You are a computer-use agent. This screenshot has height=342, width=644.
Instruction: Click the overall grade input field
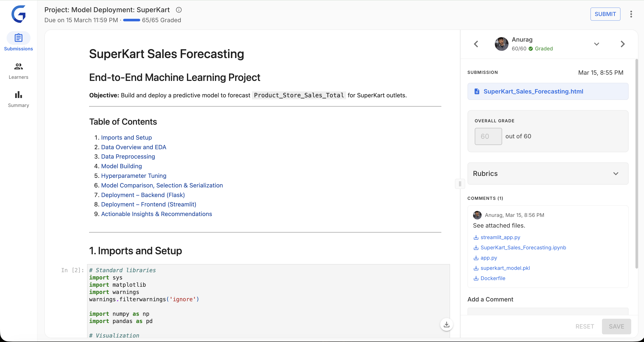(x=488, y=136)
